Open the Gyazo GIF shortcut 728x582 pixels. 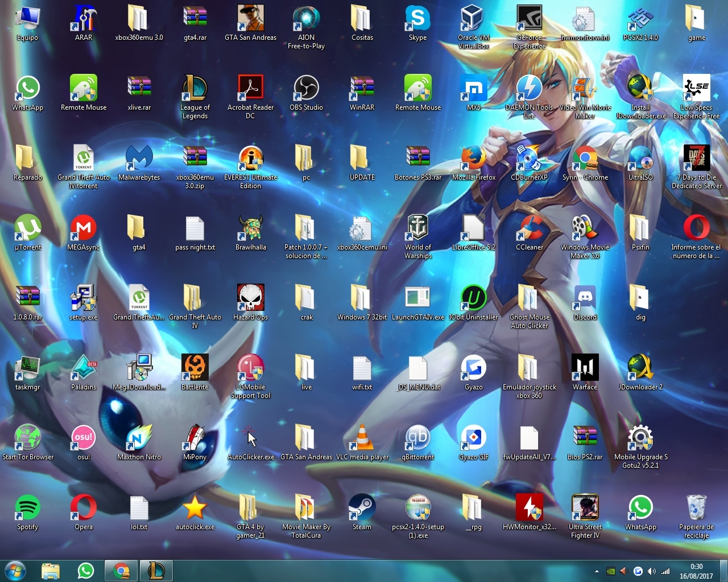(x=473, y=437)
